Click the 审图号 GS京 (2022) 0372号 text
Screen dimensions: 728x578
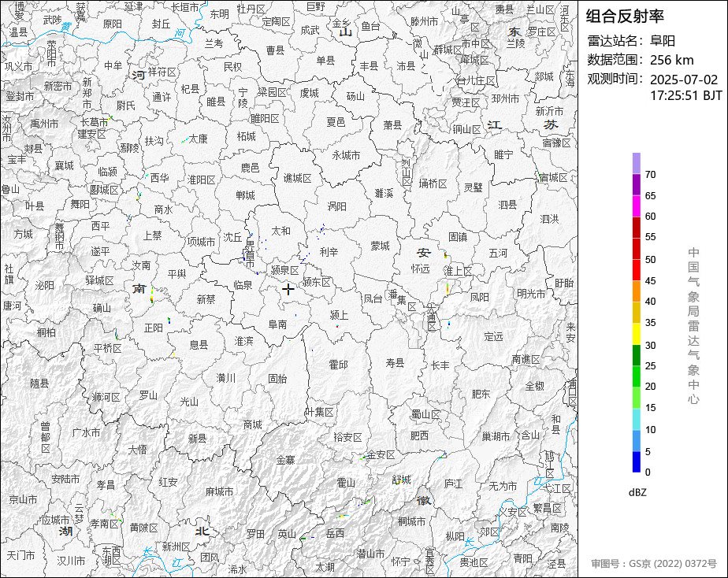[x=654, y=564]
